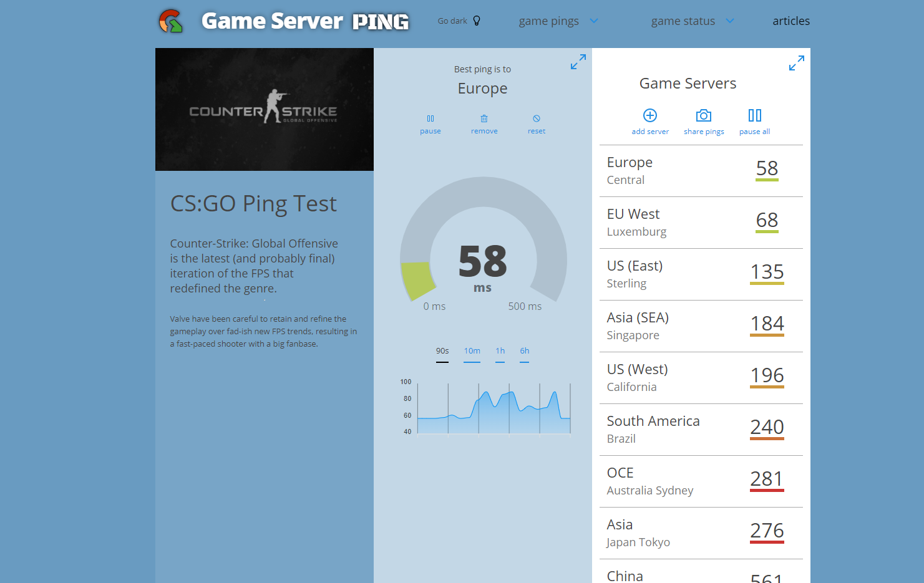Add a new server
This screenshot has height=583, width=924.
[x=650, y=122]
